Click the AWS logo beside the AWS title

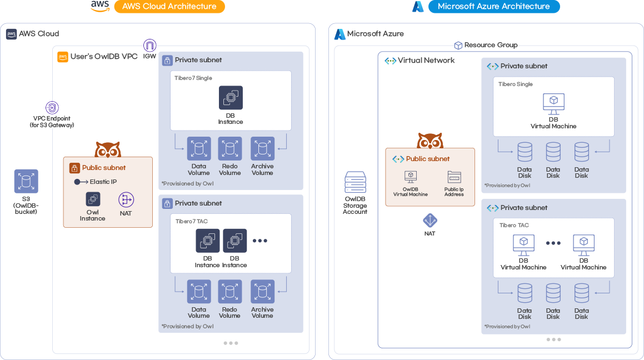point(100,6)
